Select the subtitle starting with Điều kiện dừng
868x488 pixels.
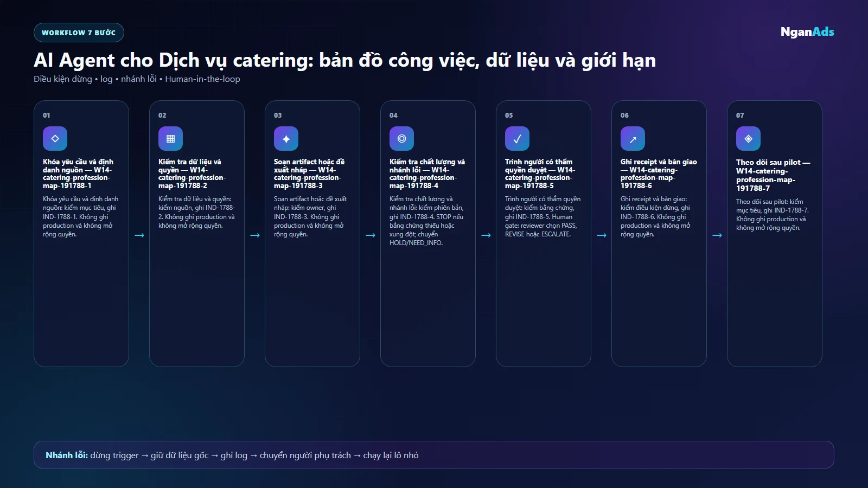137,79
